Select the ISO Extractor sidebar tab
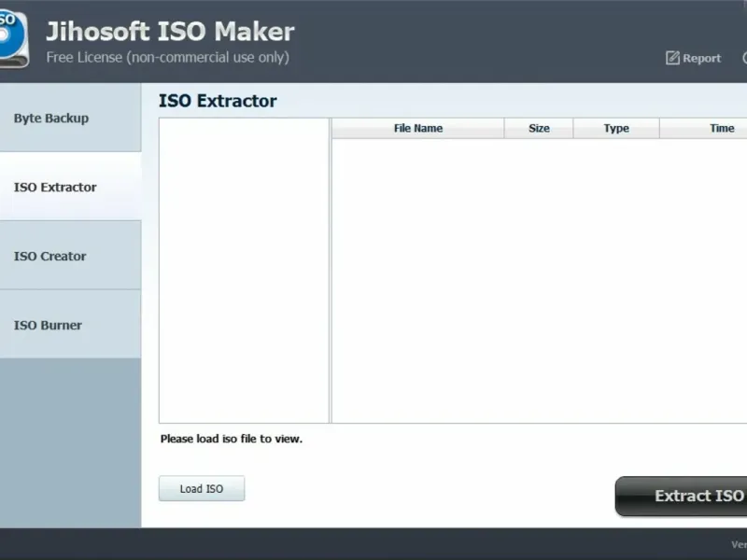This screenshot has width=747, height=560. tap(71, 187)
